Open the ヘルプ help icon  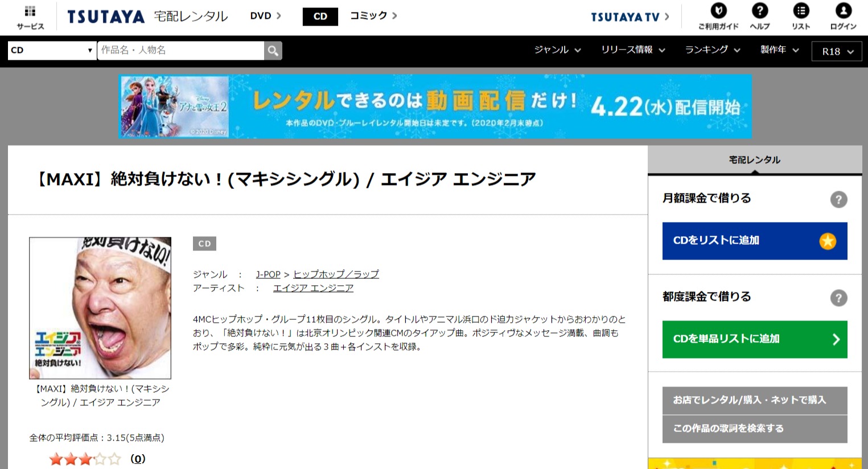pos(760,17)
